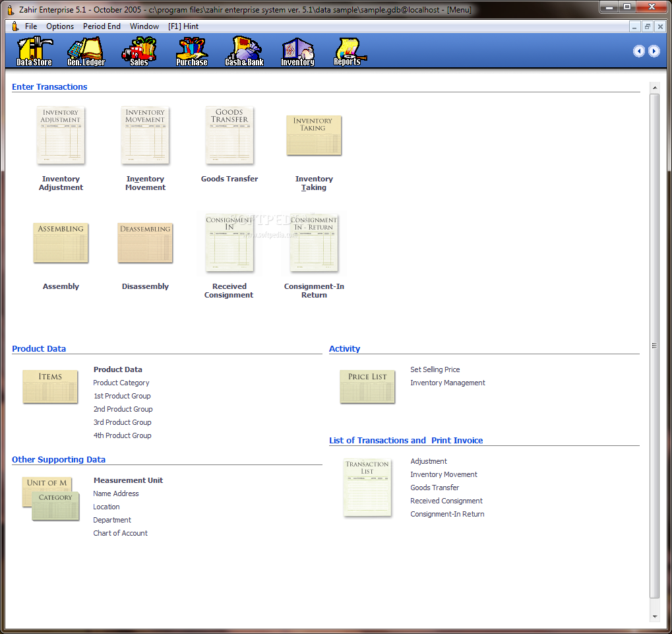Open the File menu
672x634 pixels.
coord(31,26)
